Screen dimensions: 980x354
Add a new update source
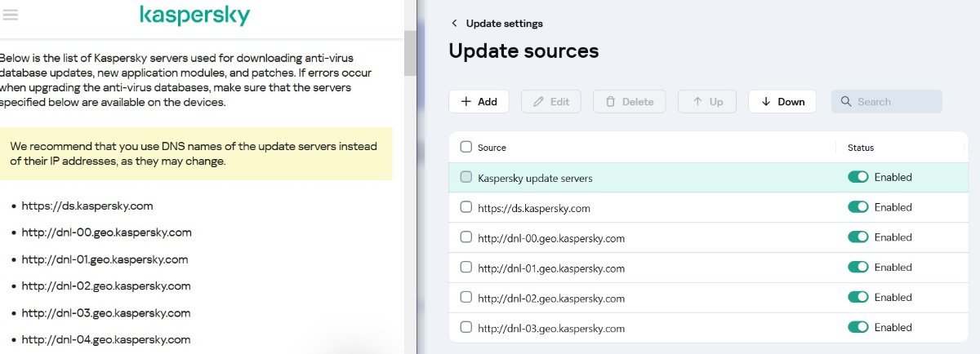tap(479, 102)
